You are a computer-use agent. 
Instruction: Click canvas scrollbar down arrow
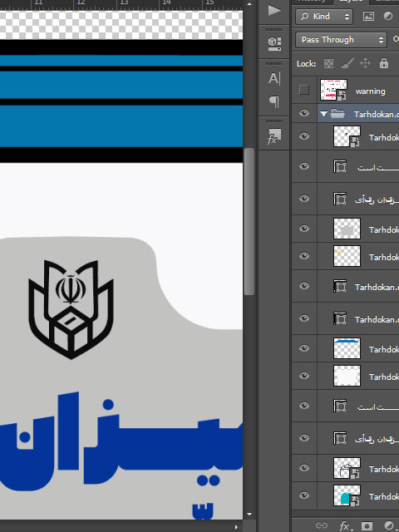pyautogui.click(x=249, y=515)
